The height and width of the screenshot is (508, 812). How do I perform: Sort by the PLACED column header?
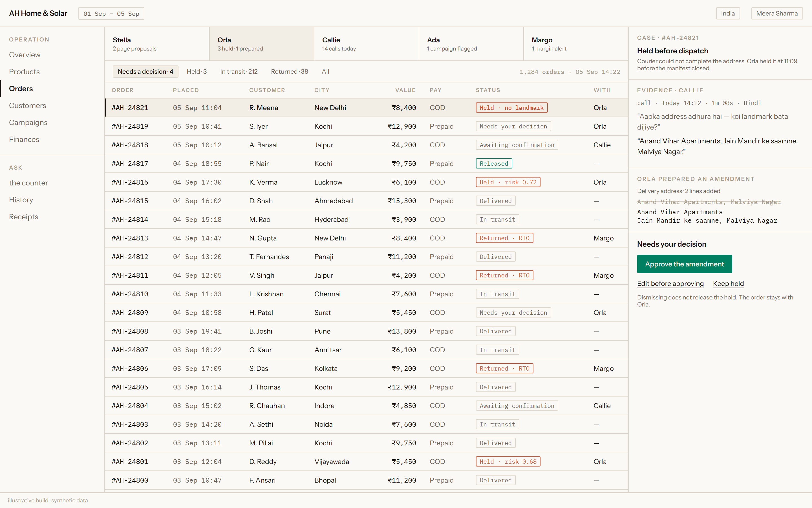(186, 90)
